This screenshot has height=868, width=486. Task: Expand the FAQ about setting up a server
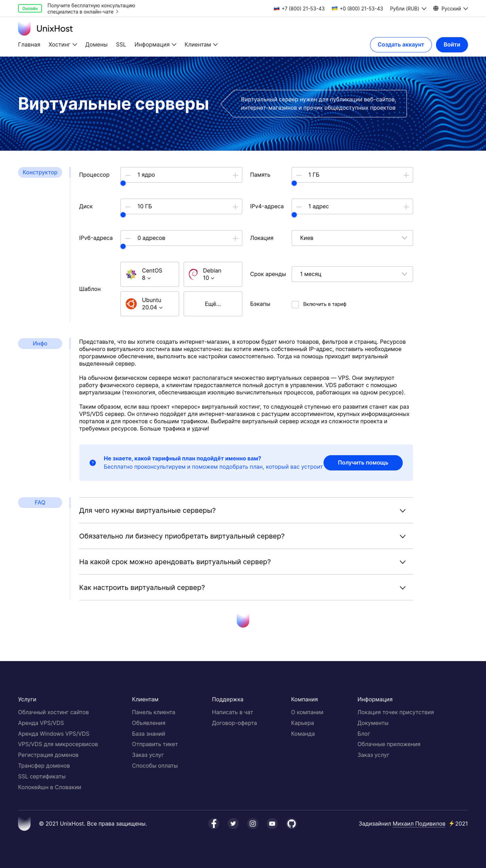point(246,588)
